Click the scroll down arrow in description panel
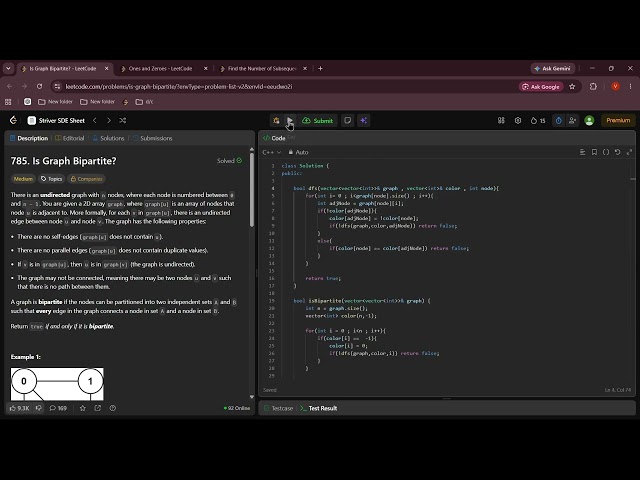Viewport: 640px width, 480px height. click(x=252, y=397)
